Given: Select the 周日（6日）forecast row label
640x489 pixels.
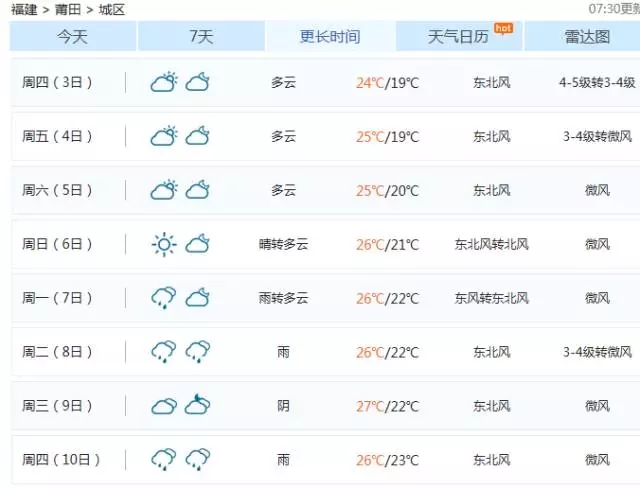Looking at the screenshot, I should tap(57, 244).
